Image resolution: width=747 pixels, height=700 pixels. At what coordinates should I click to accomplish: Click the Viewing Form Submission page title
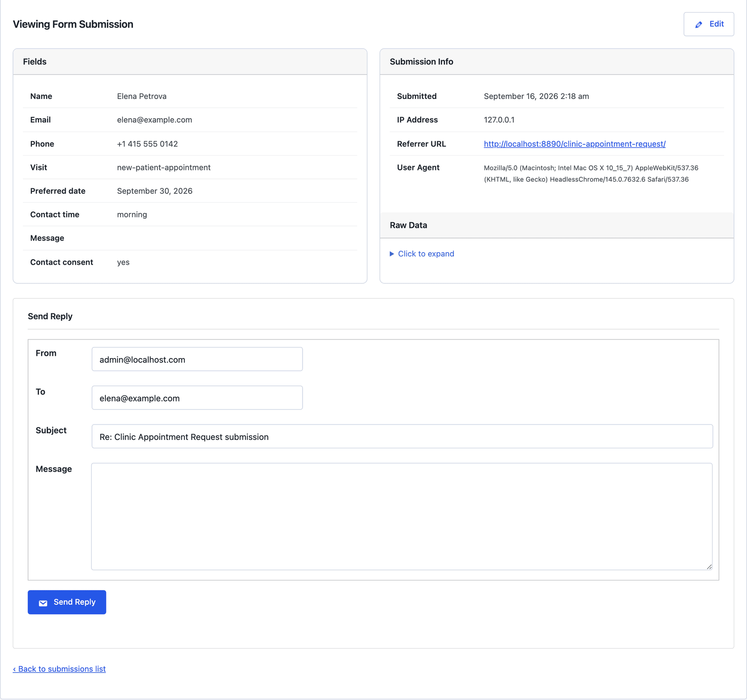tap(73, 24)
